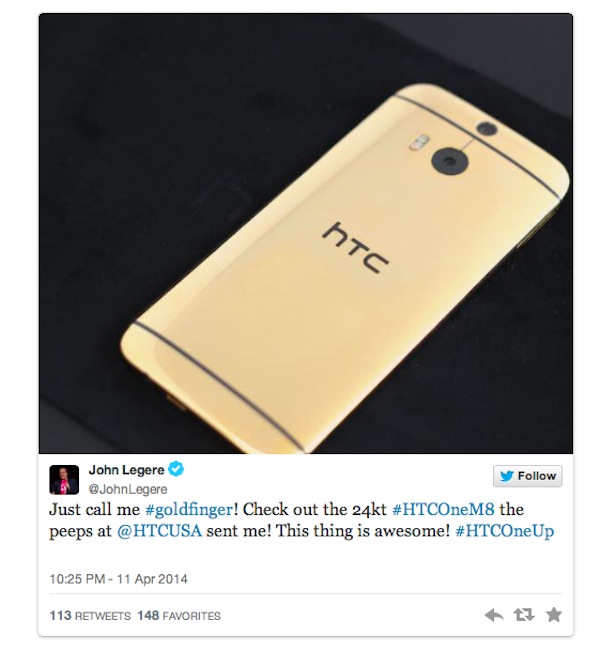Open the #HTCOneUp hashtag
The width and height of the screenshot is (600, 652).
(x=505, y=531)
